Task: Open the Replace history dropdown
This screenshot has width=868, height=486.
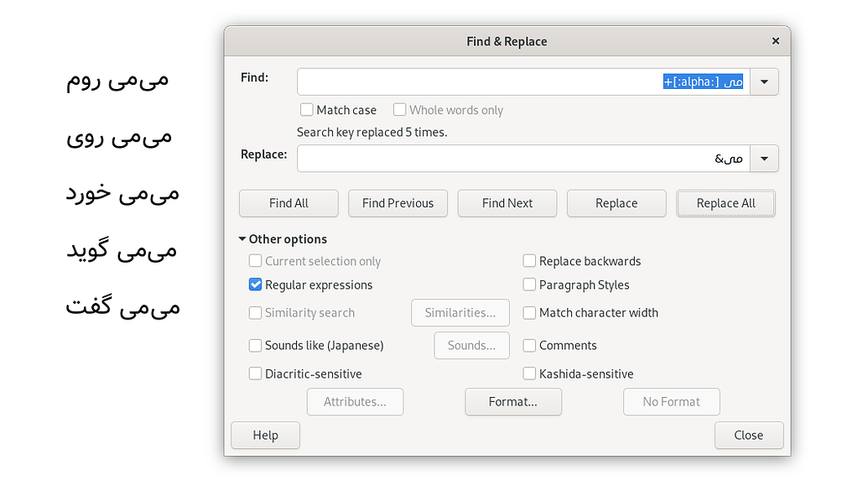Action: click(763, 158)
